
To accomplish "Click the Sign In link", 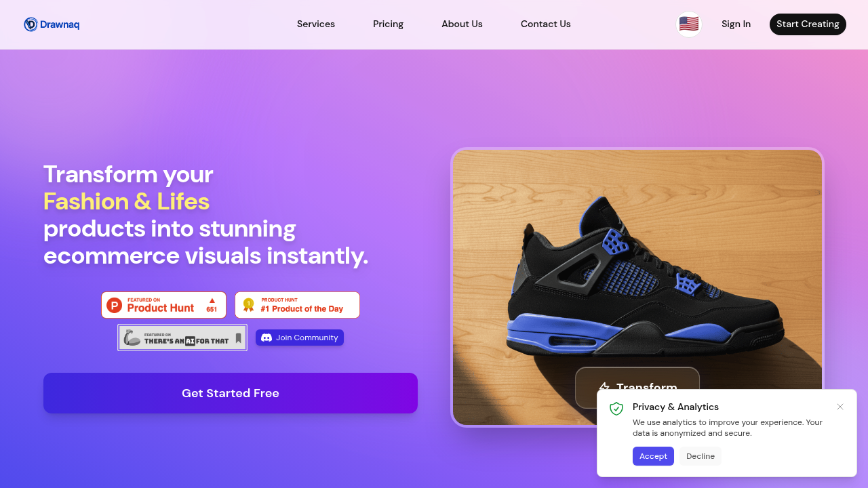I will tap(736, 24).
